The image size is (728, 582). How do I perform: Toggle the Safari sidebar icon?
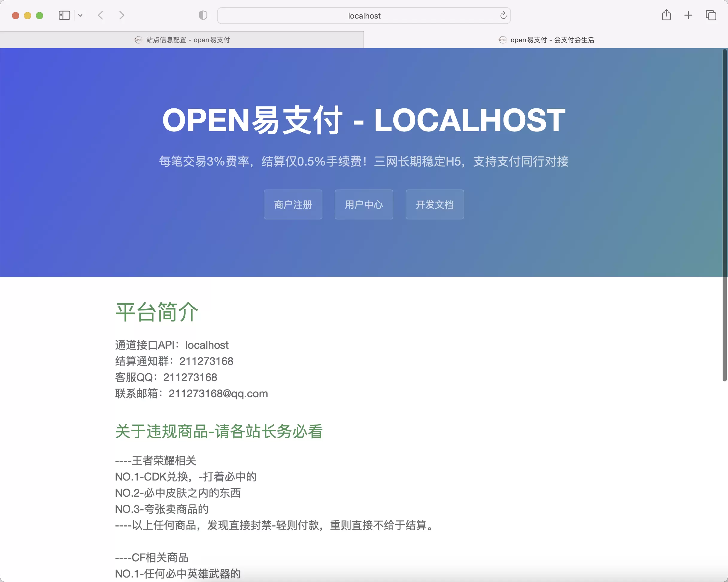64,16
